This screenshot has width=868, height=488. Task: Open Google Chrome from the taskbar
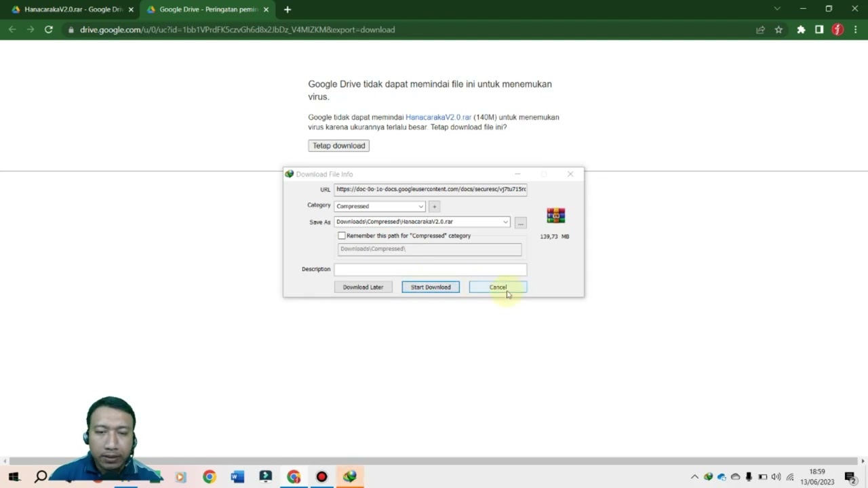209,477
